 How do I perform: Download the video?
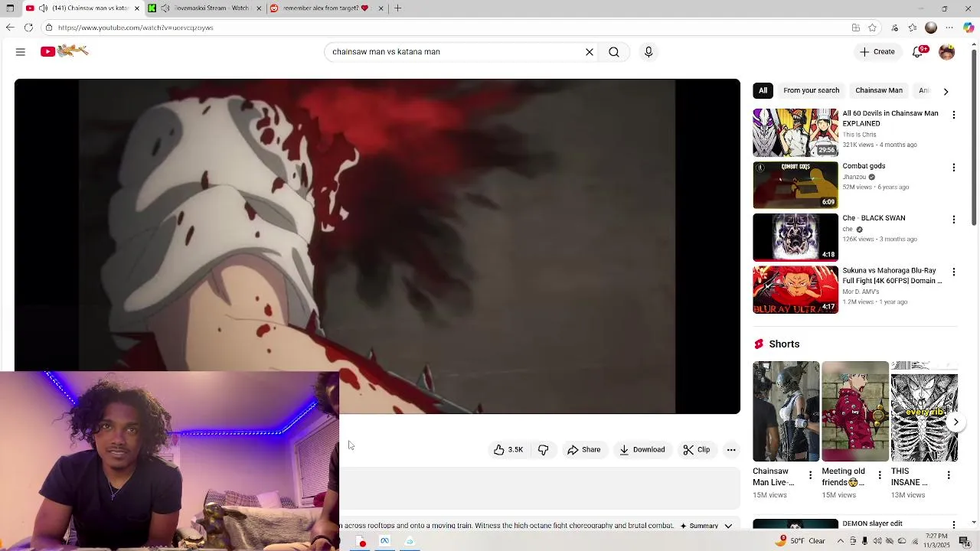(642, 450)
